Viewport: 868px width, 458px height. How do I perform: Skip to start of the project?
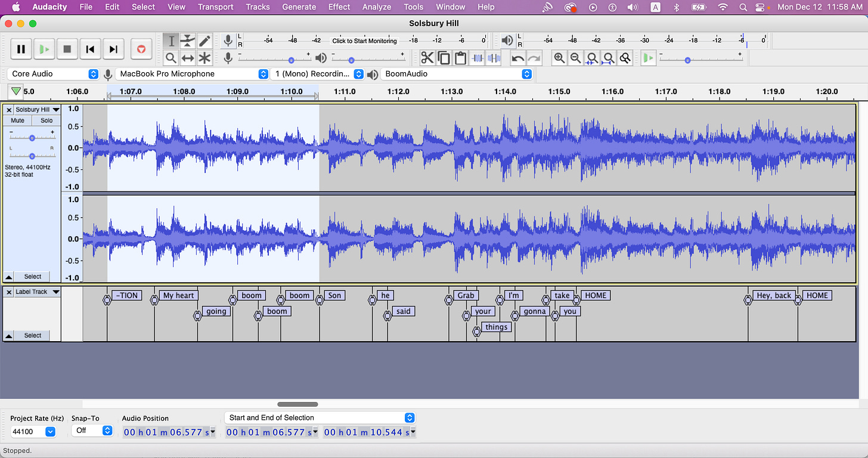point(90,49)
